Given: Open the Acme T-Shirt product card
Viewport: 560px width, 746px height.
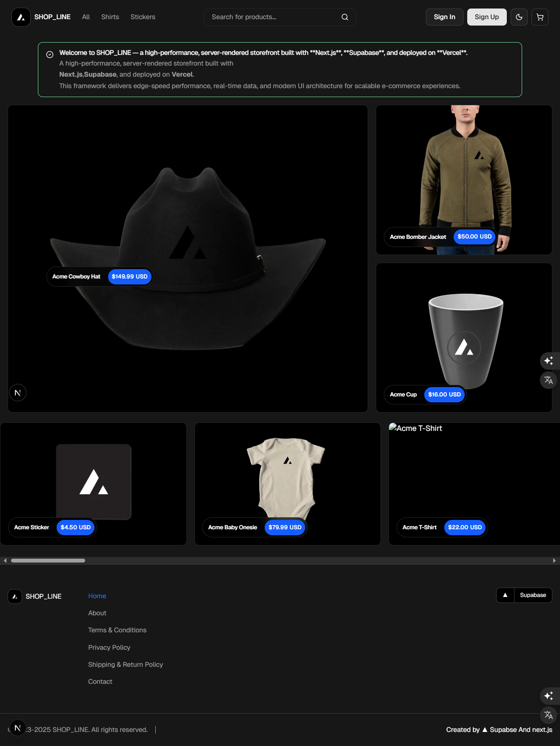Looking at the screenshot, I should click(474, 484).
